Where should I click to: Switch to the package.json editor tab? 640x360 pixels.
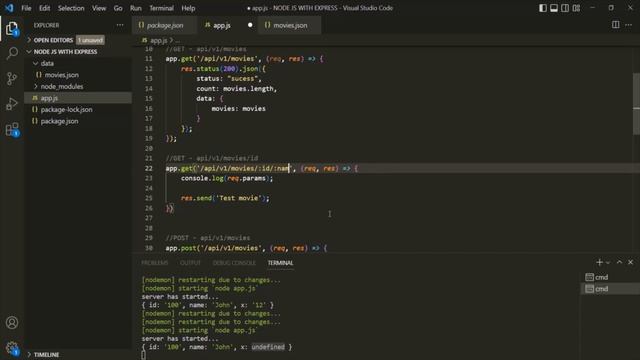(x=164, y=25)
